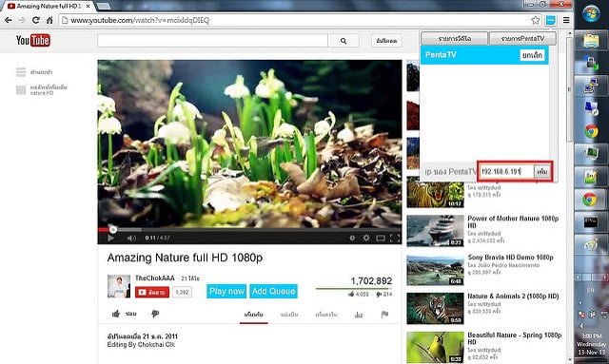
Task: Open the browser home page icon
Action: pos(49,20)
